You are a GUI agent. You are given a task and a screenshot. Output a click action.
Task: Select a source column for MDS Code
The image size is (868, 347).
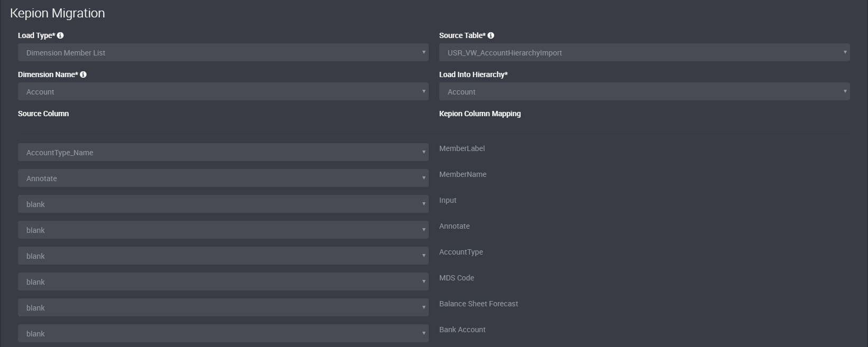223,282
